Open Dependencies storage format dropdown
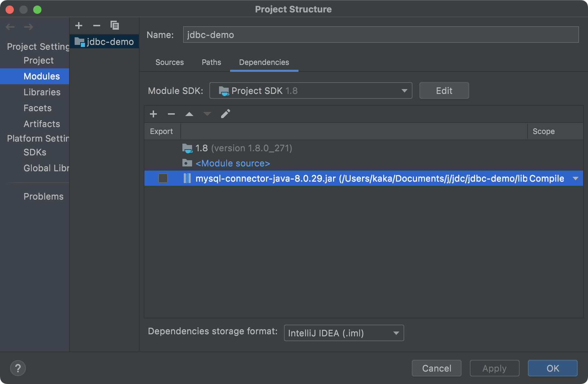The height and width of the screenshot is (384, 588). click(x=343, y=333)
